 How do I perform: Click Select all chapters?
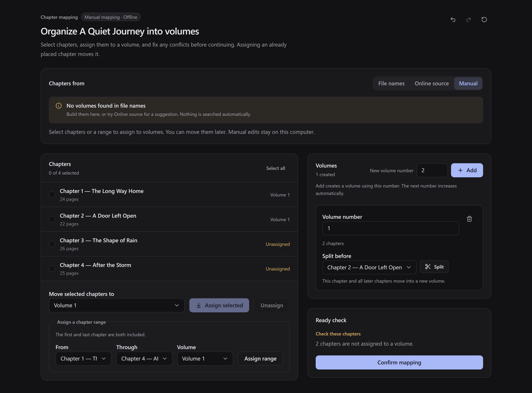point(276,168)
